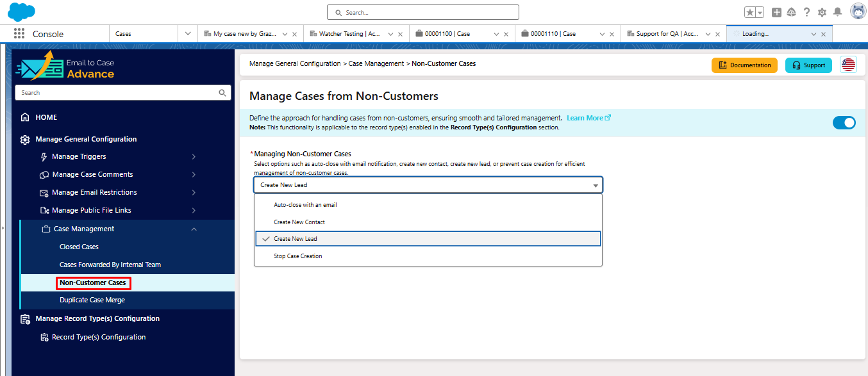Open Cases Forwarded By Internal Team

110,265
